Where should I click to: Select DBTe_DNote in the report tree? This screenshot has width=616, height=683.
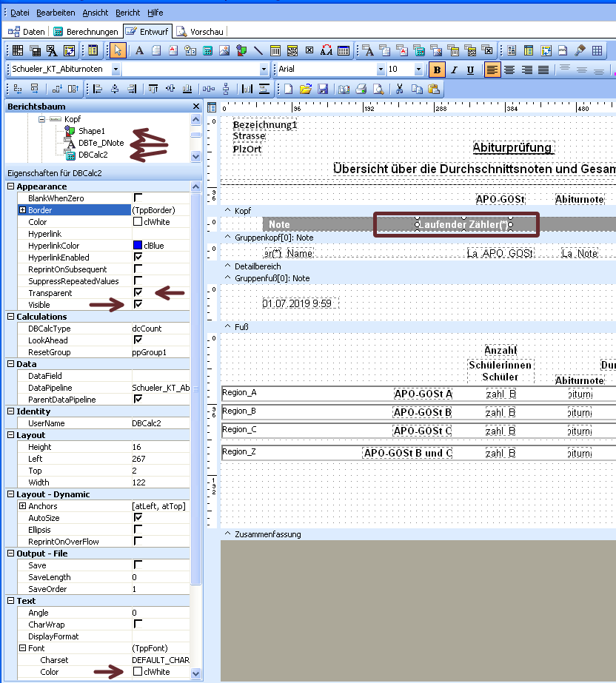(101, 143)
